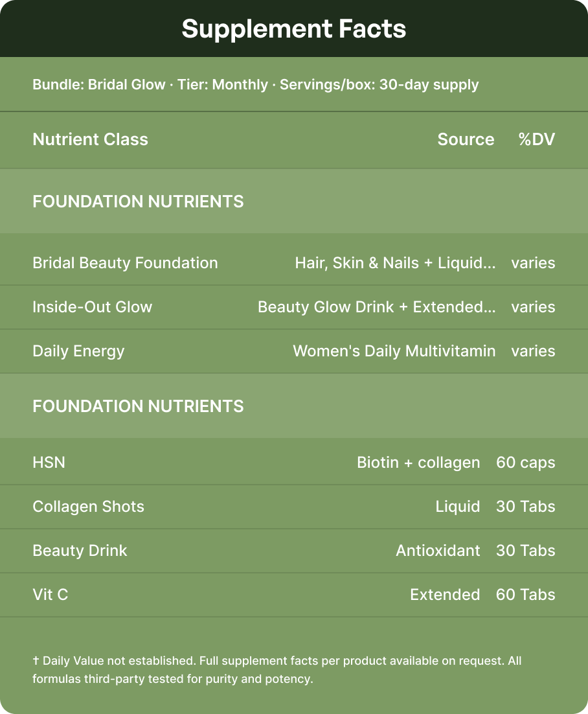This screenshot has height=714, width=588.
Task: Select the Beauty Drink row
Action: (x=294, y=551)
